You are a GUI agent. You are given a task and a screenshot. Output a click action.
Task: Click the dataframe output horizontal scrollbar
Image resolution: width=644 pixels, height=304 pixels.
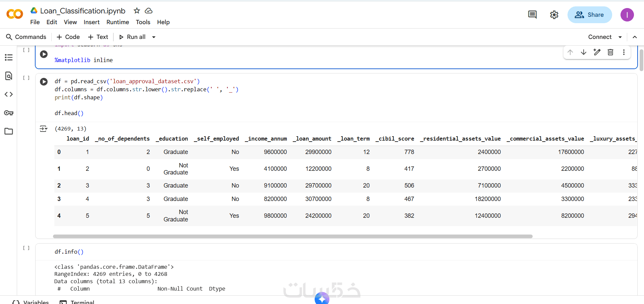click(x=293, y=236)
